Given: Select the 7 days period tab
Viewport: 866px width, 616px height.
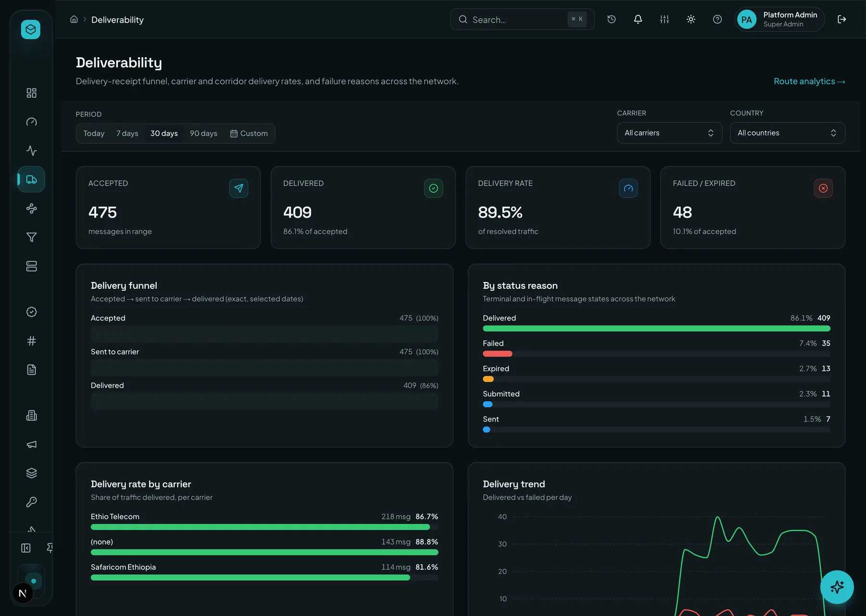Looking at the screenshot, I should 127,133.
